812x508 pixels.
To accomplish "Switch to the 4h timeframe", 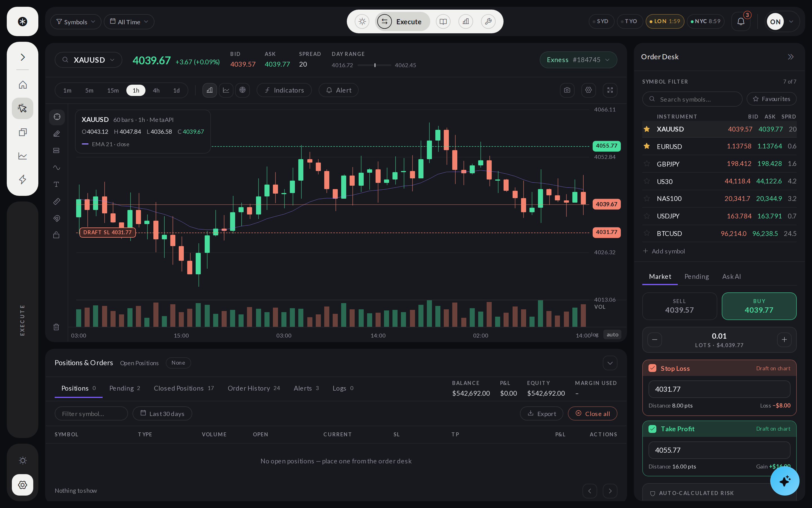I will click(x=156, y=90).
